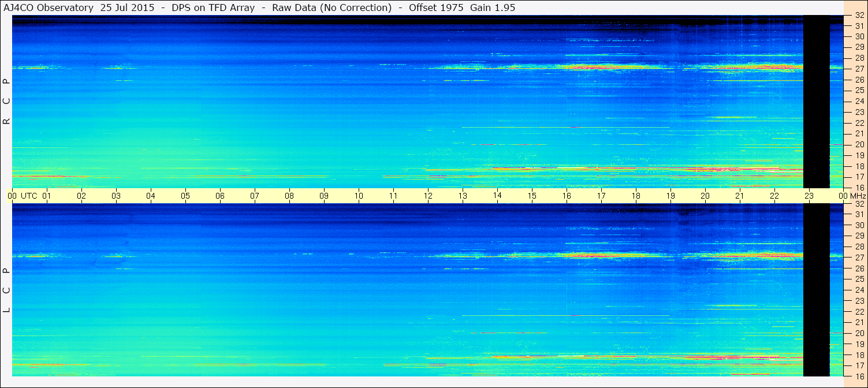Image resolution: width=868 pixels, height=388 pixels.
Task: Pick the 06 hour time marker
Action: coord(220,196)
